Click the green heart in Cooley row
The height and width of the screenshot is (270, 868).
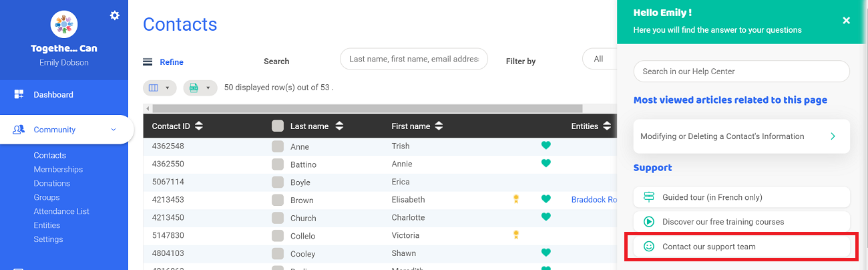pos(546,253)
